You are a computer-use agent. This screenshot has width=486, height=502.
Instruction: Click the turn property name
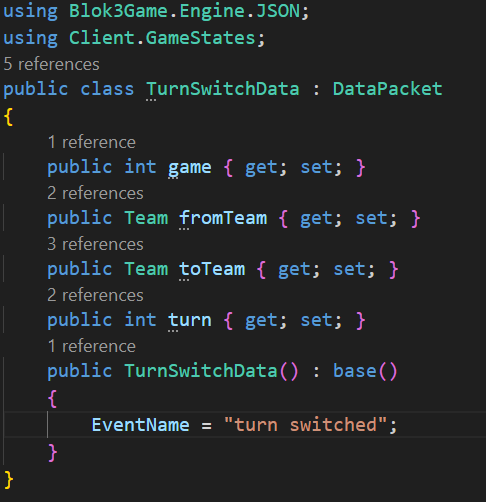[190, 320]
